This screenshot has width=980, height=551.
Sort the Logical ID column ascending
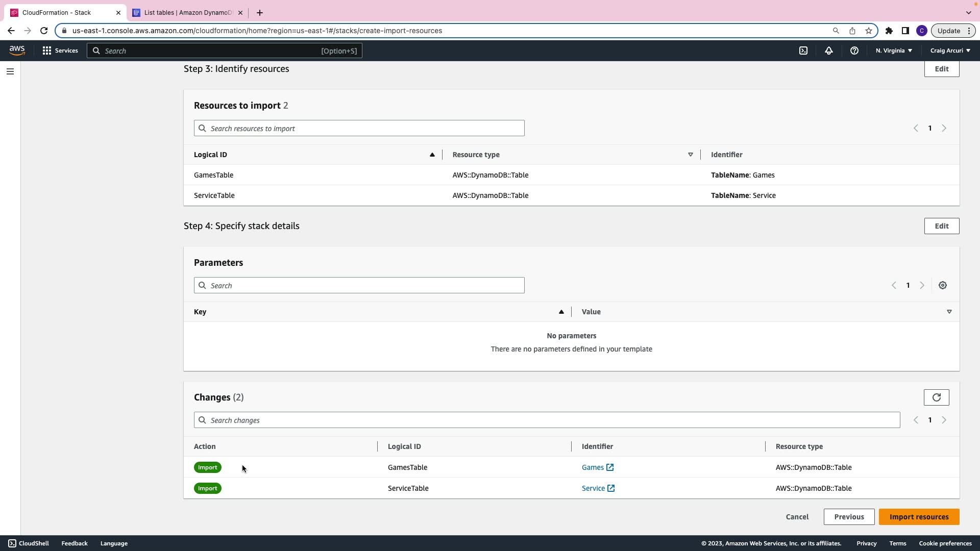pos(432,155)
